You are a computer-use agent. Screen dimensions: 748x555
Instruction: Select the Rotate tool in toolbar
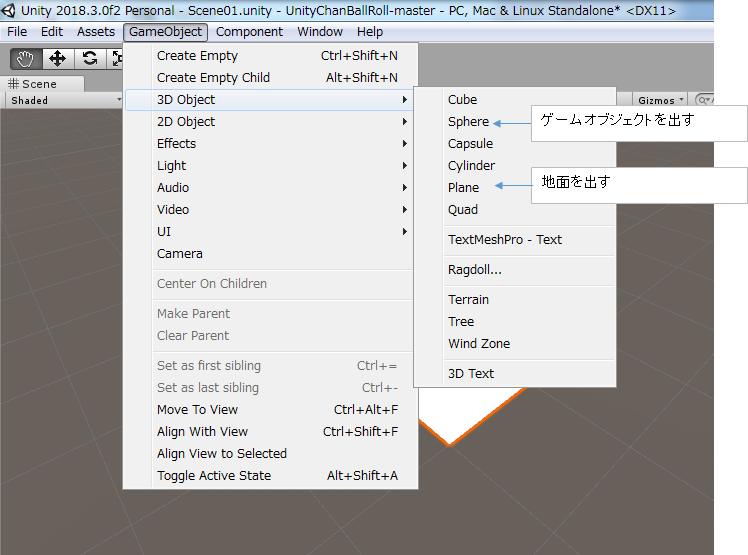(x=90, y=59)
